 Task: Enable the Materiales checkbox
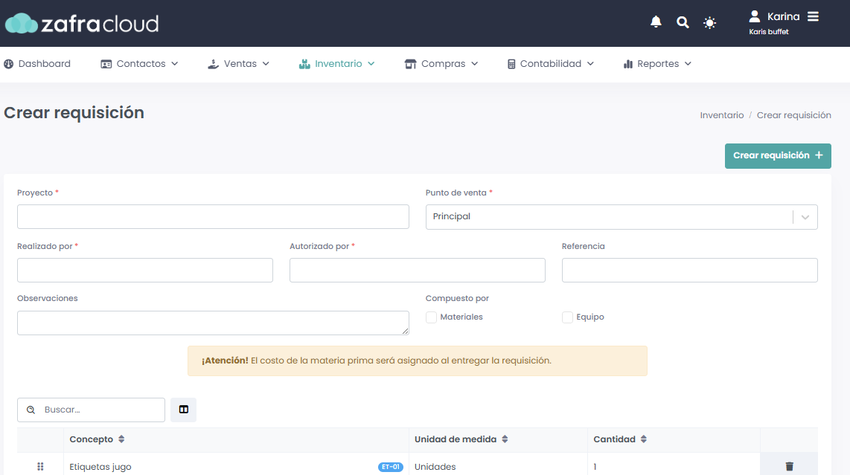[x=431, y=317]
